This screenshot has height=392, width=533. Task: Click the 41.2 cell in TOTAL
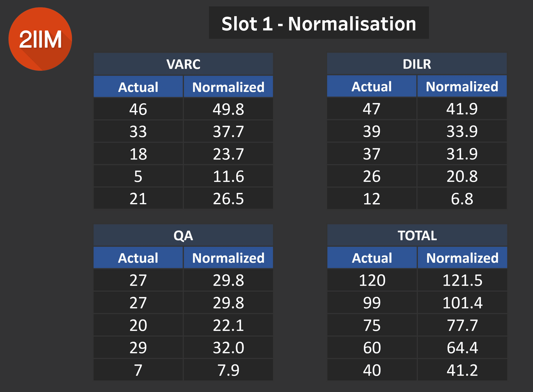462,370
